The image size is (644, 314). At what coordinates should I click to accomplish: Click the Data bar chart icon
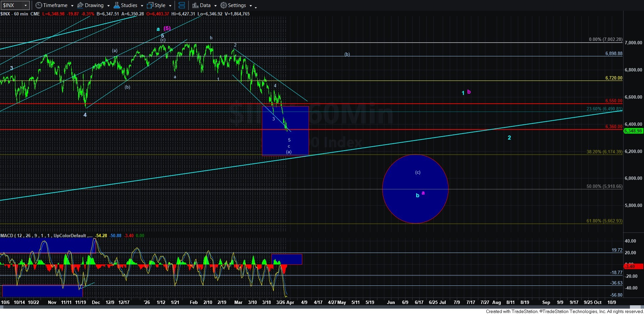point(195,5)
